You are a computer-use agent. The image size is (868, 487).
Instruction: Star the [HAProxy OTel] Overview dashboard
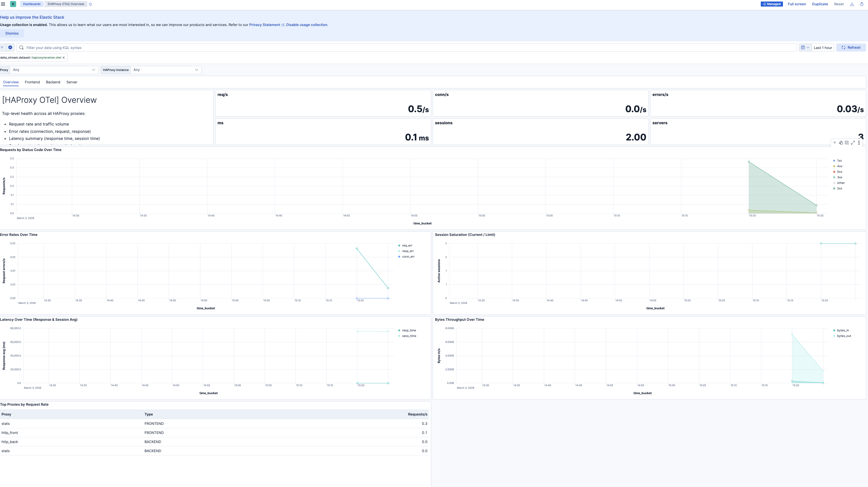[90, 4]
